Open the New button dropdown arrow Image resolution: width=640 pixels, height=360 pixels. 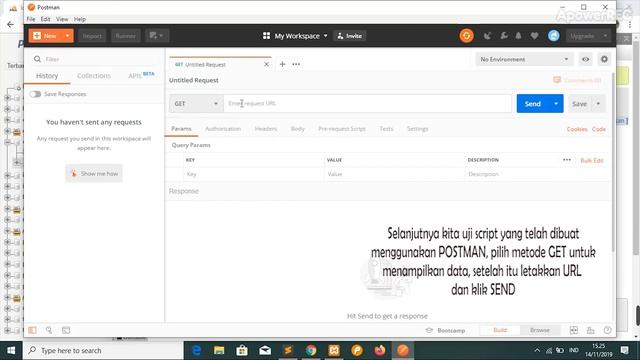(x=67, y=36)
